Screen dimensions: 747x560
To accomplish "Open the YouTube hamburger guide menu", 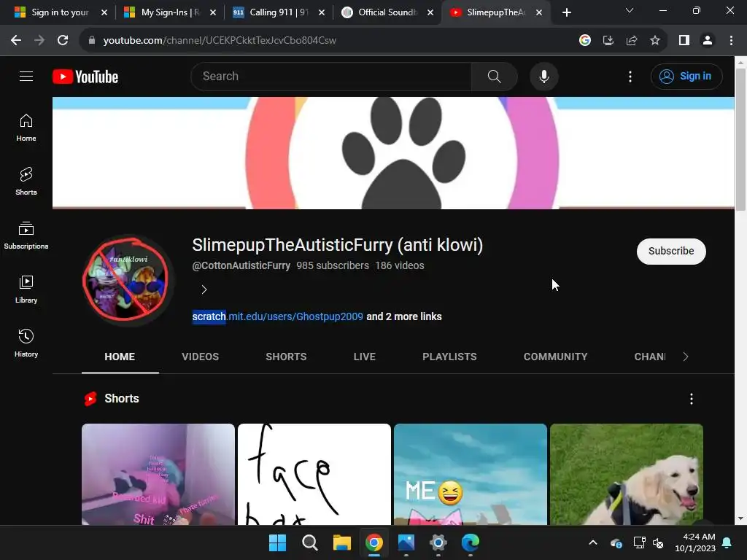I will click(26, 76).
